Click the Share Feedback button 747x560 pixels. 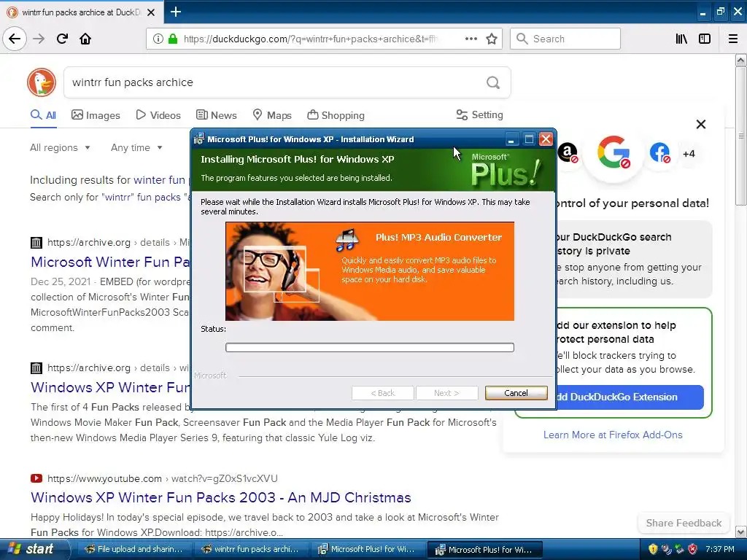click(683, 523)
